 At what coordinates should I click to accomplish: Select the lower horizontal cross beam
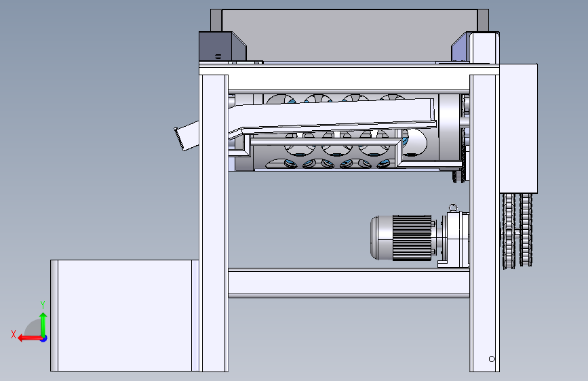pyautogui.click(x=349, y=283)
